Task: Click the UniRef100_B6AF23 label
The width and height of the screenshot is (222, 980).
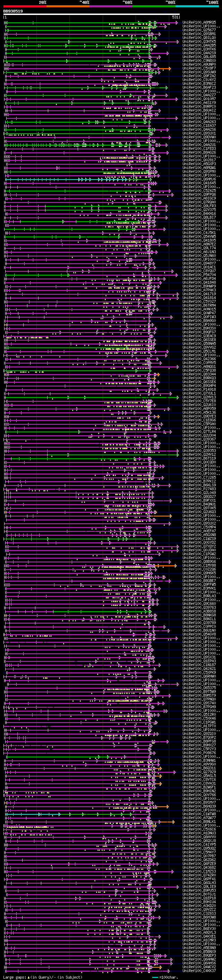Action: tap(199, 87)
